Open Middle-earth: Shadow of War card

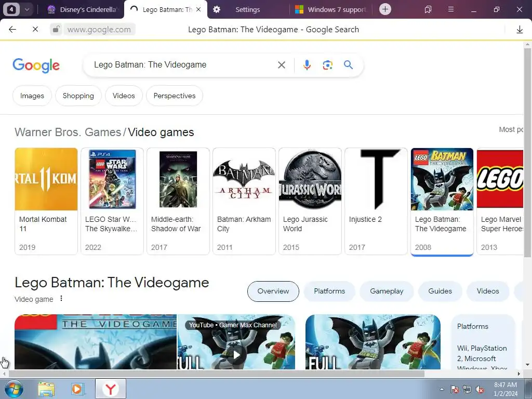click(178, 201)
